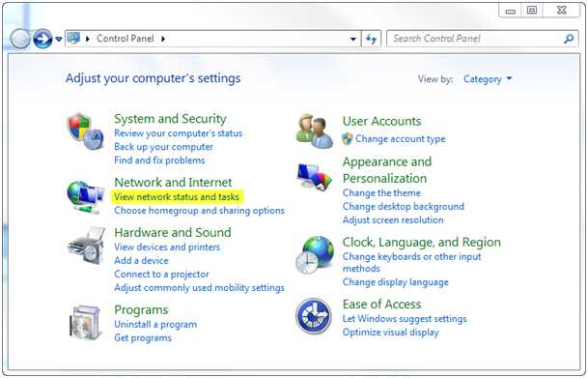
Task: Open the Programs category heading
Action: pyautogui.click(x=141, y=310)
